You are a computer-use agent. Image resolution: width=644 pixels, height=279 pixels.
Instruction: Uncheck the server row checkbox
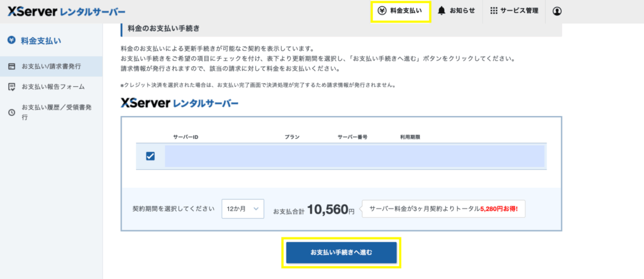(150, 156)
